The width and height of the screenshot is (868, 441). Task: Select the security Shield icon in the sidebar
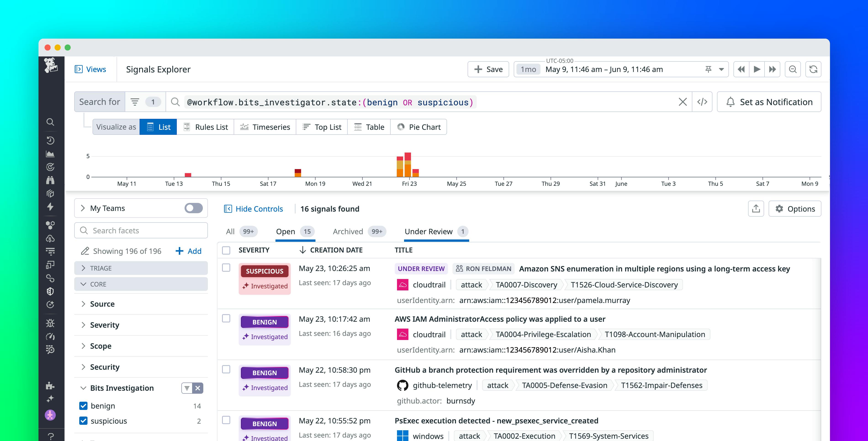pos(50,291)
